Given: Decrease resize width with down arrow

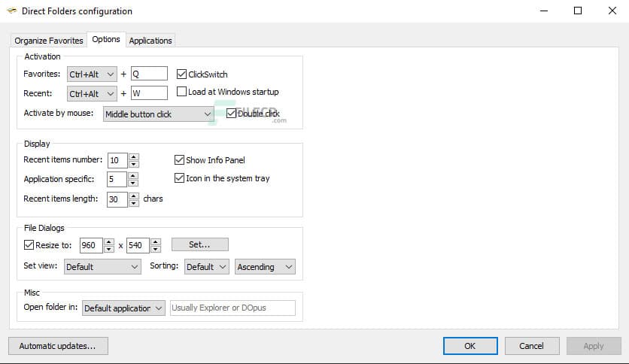Looking at the screenshot, I should click(108, 249).
